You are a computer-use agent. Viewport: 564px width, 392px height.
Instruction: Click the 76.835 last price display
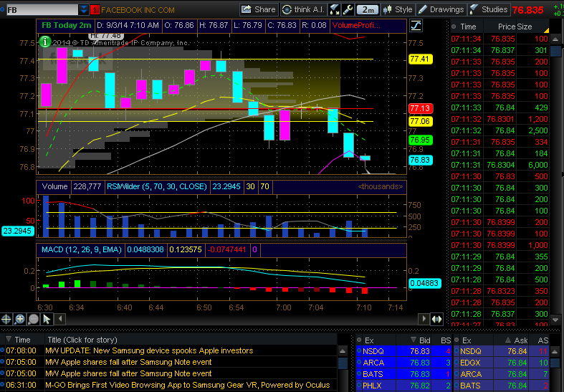(527, 10)
